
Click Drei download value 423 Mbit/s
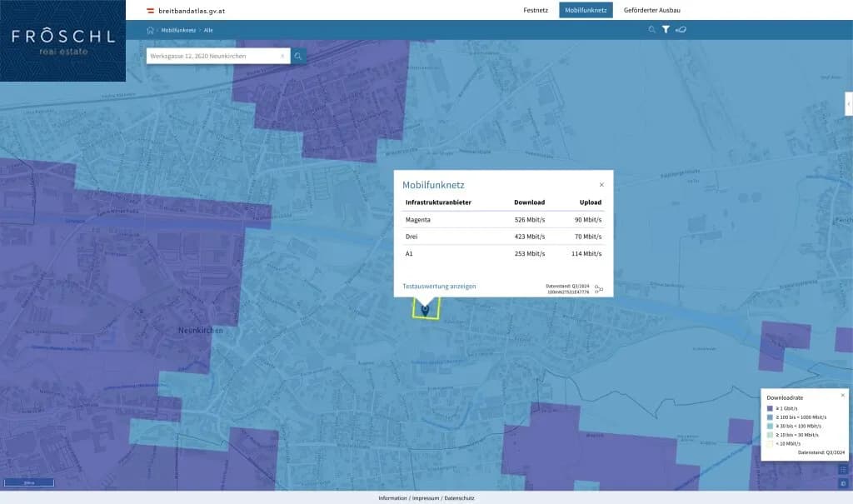coord(529,237)
